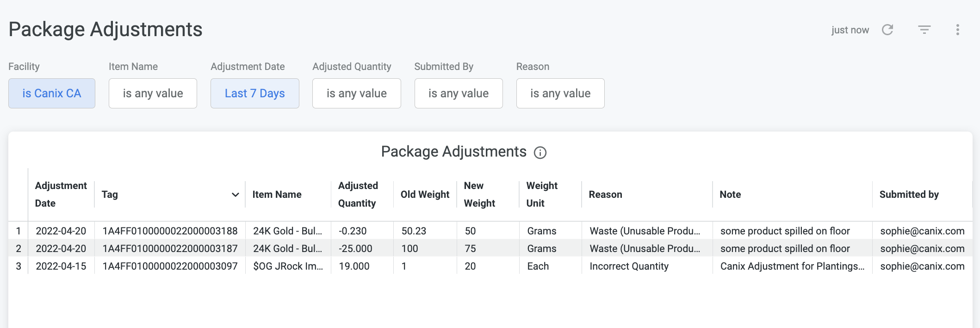Open the filters toggle icon
This screenshot has width=980, height=328.
924,30
